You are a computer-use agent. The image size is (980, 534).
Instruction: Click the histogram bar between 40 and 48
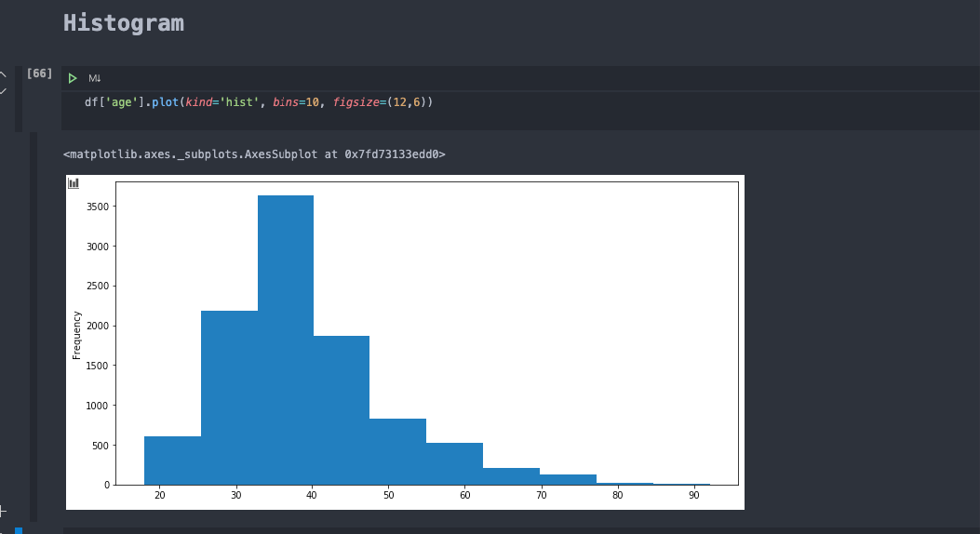pyautogui.click(x=342, y=409)
